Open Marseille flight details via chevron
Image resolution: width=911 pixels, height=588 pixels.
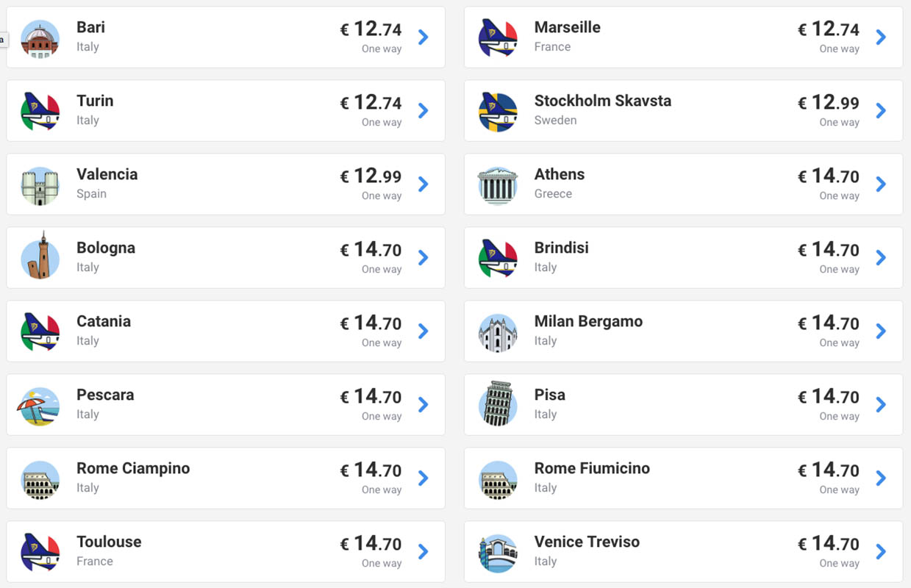pyautogui.click(x=881, y=37)
